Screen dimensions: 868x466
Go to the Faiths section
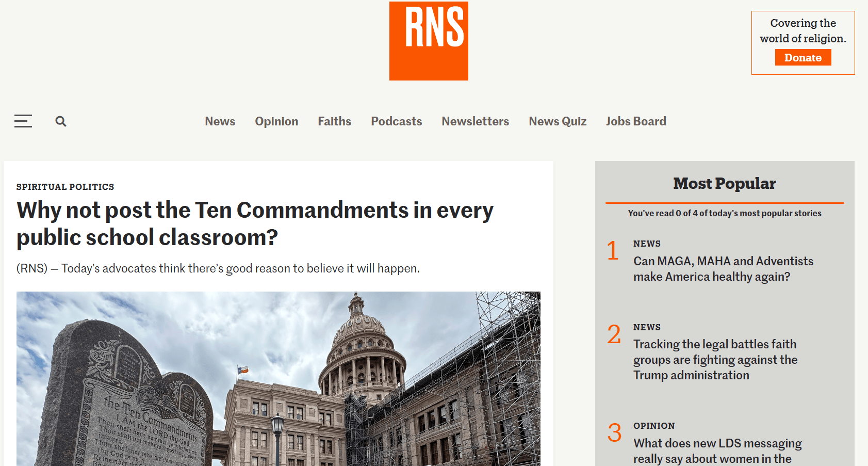pyautogui.click(x=334, y=121)
